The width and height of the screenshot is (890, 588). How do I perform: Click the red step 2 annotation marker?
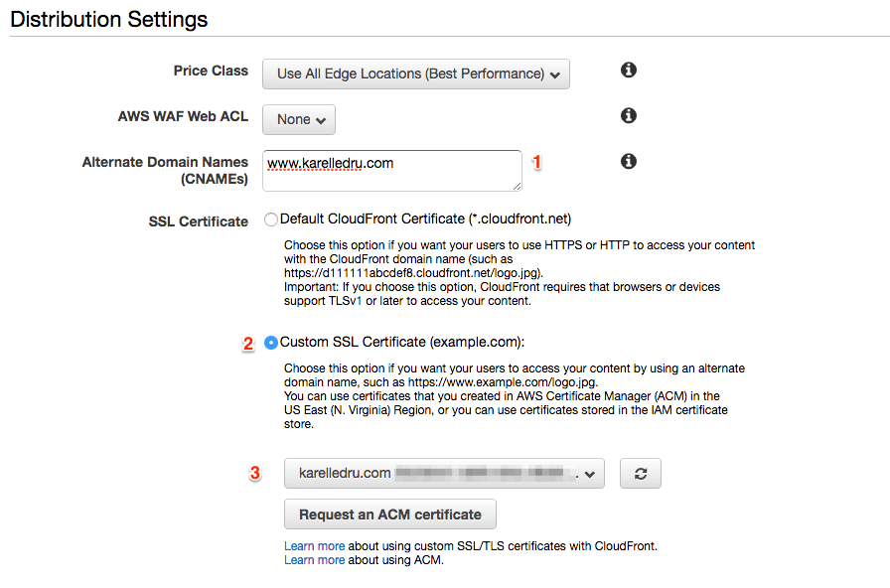click(x=248, y=344)
